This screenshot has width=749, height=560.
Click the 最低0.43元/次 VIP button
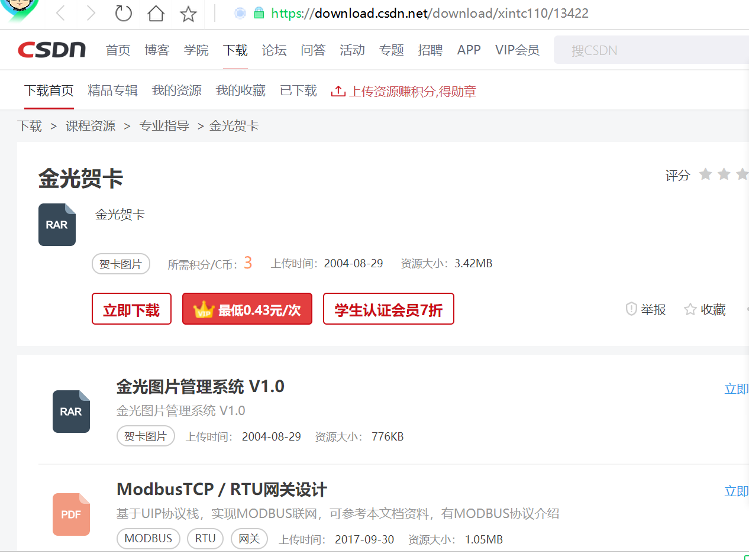(247, 309)
